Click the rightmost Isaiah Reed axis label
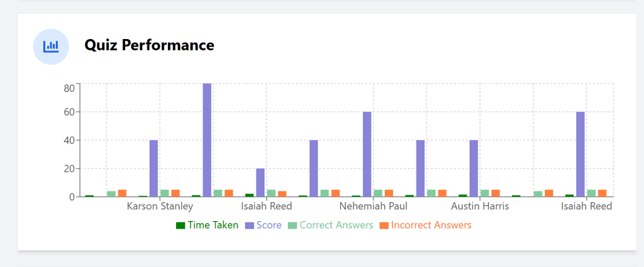Viewport: 644px width, 267px height. (586, 207)
